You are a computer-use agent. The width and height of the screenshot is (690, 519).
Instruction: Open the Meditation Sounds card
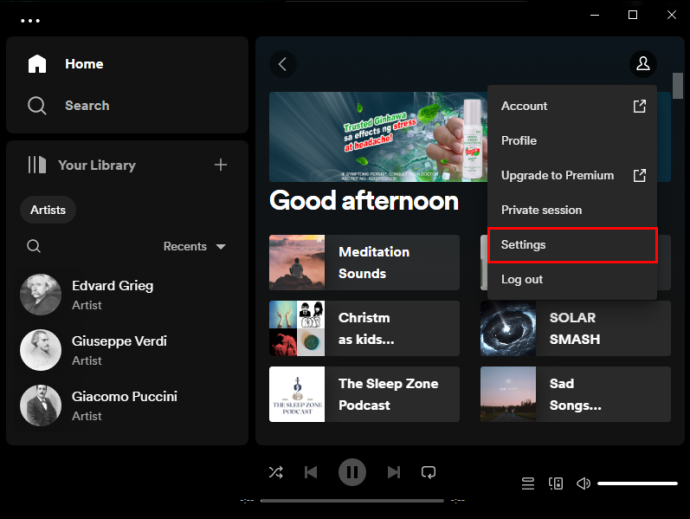coord(364,262)
